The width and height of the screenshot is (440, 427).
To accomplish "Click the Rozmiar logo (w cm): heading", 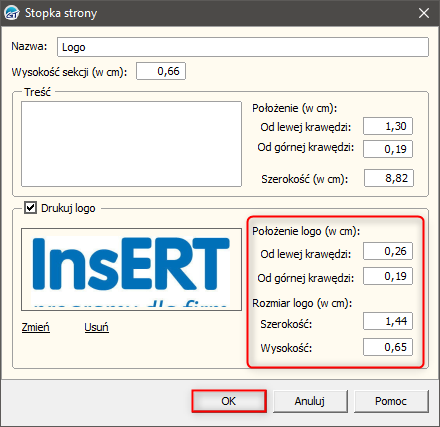I will [302, 303].
